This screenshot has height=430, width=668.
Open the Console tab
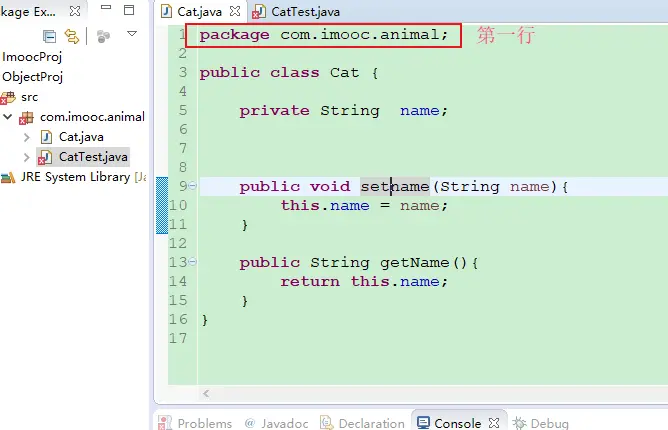point(458,423)
